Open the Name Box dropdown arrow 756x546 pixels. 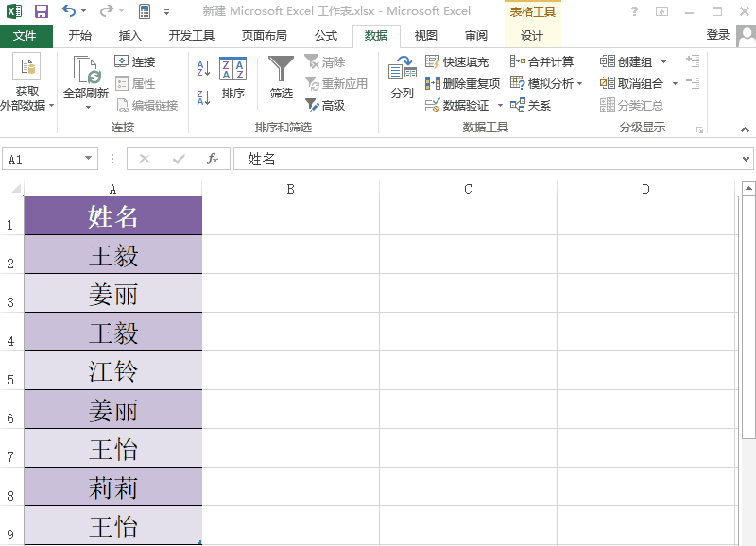tap(88, 158)
